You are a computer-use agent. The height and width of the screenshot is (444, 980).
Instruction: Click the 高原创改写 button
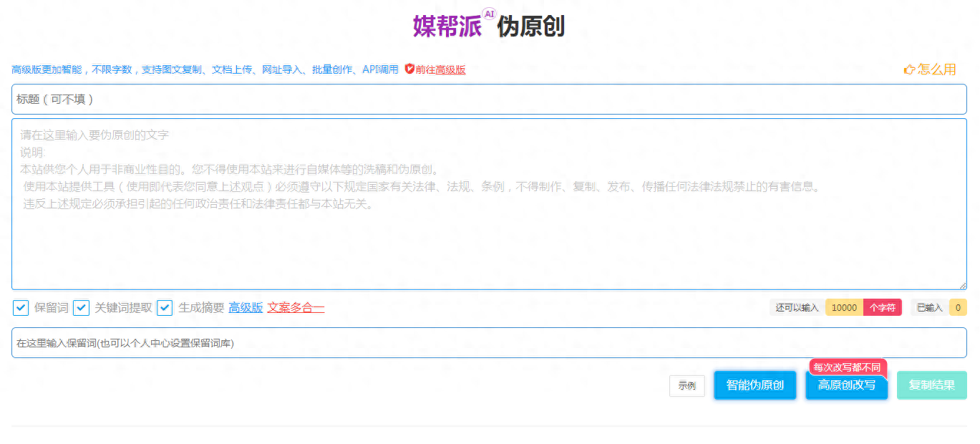[847, 385]
